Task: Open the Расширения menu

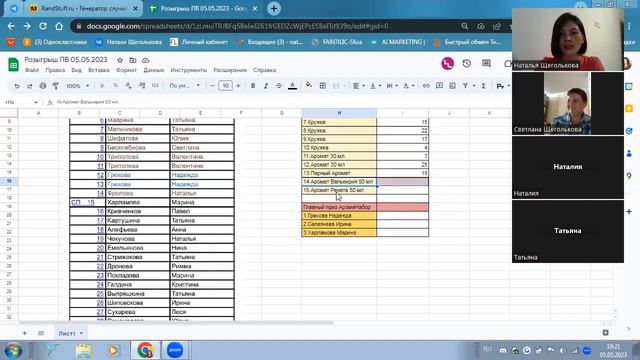Action: (230, 70)
